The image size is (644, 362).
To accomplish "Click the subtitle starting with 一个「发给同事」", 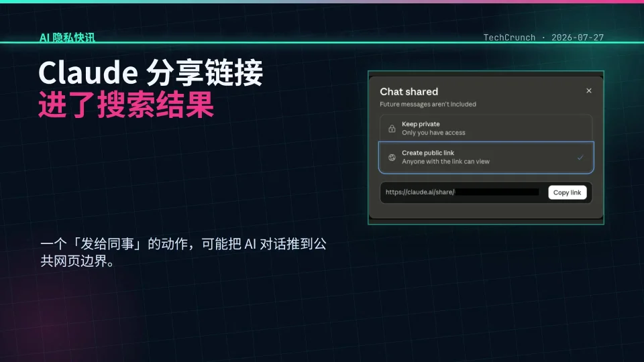I will click(183, 252).
